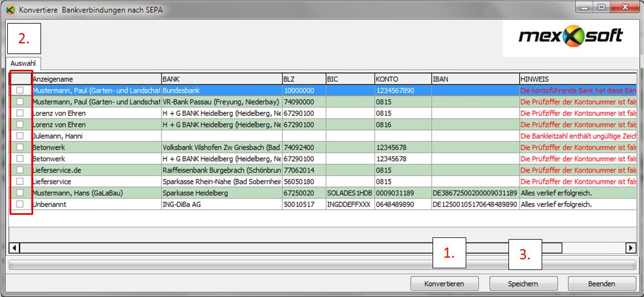Click the BIC value SOLADES1HDB
This screenshot has height=297, width=644.
pos(350,193)
